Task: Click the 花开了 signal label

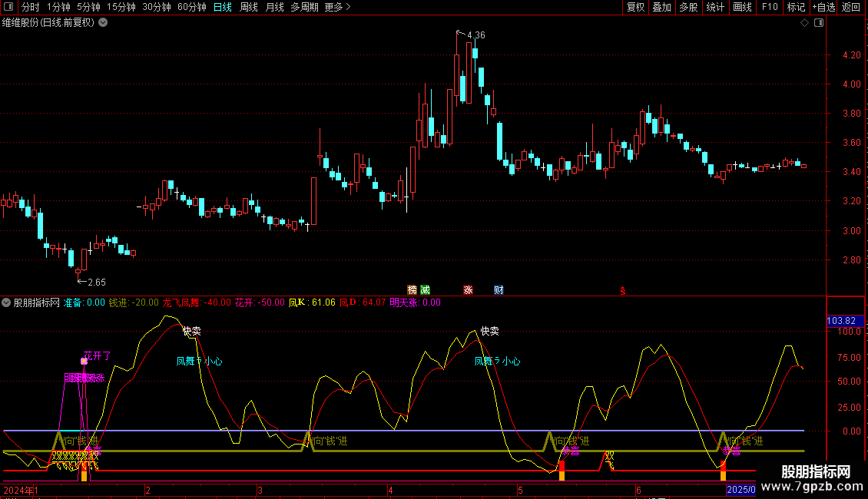Action: pyautogui.click(x=97, y=355)
